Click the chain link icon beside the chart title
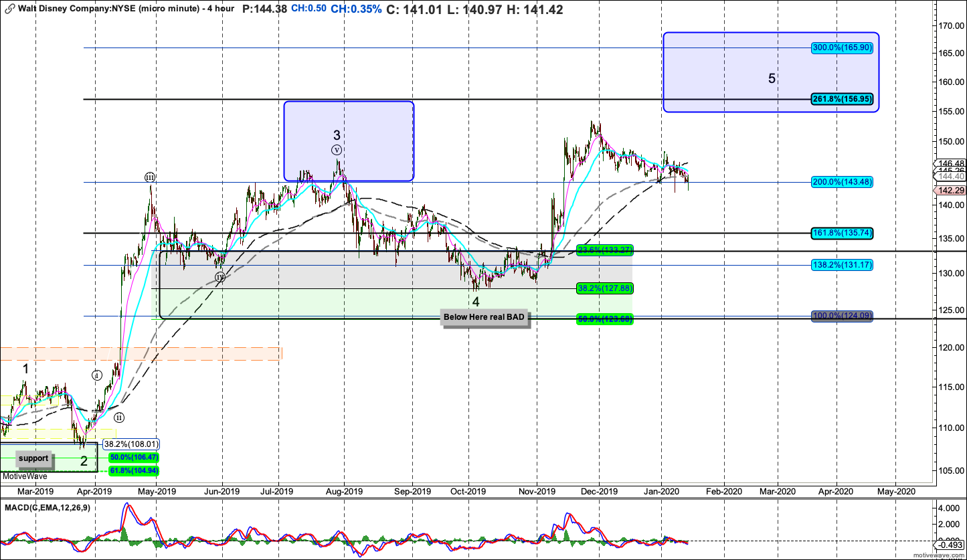 [x=10, y=10]
